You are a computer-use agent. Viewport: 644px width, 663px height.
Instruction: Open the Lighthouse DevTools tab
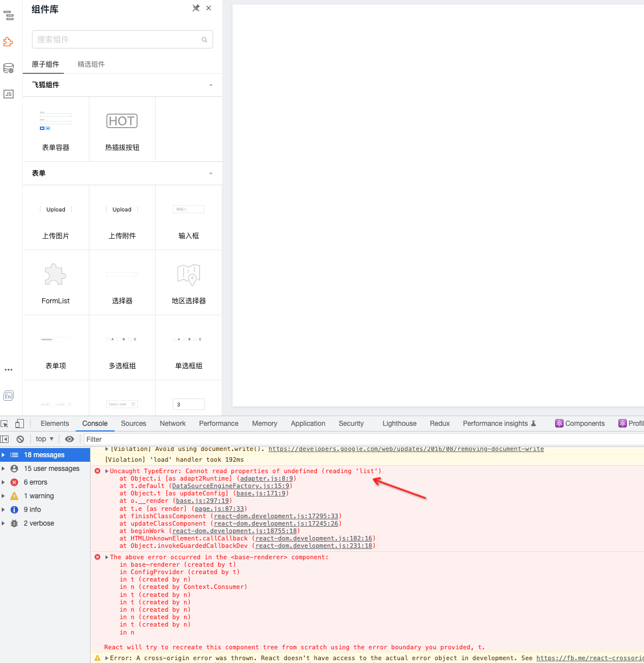pyautogui.click(x=400, y=424)
